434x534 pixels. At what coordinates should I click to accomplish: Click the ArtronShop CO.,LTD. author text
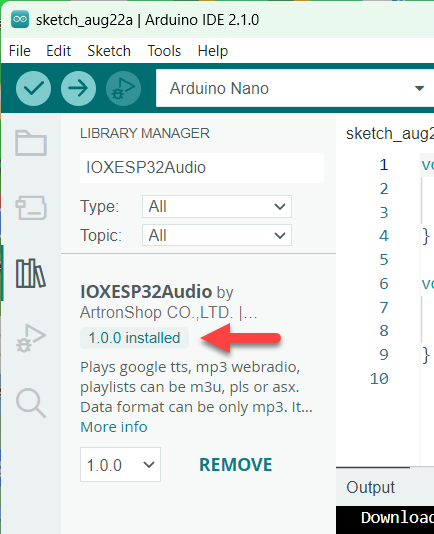click(x=157, y=312)
